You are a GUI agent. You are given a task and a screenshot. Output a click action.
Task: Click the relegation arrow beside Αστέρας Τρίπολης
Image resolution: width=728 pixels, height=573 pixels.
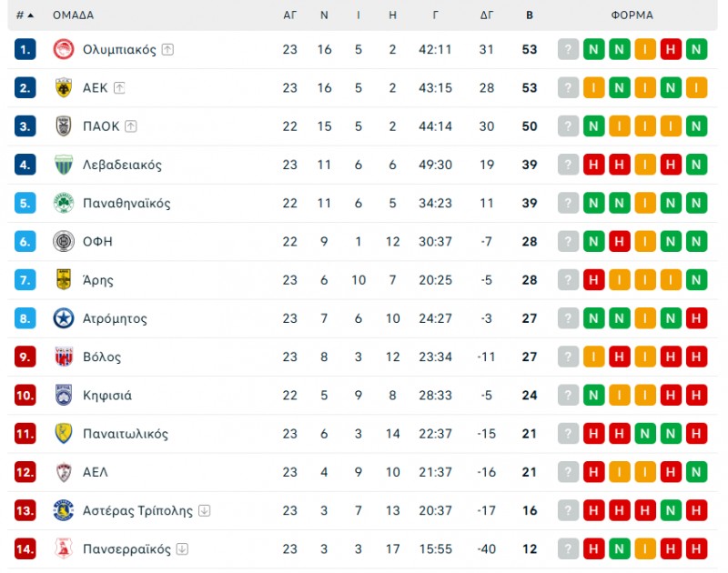(x=204, y=511)
